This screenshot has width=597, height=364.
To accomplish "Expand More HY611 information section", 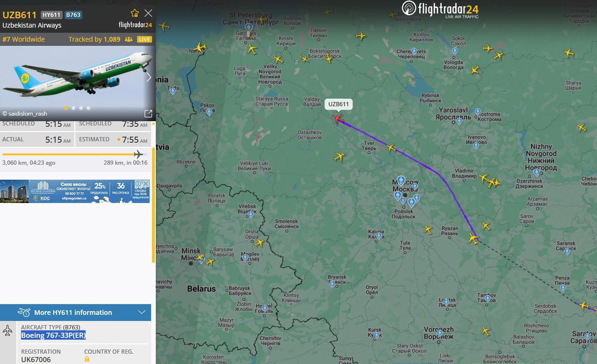I will 75,312.
